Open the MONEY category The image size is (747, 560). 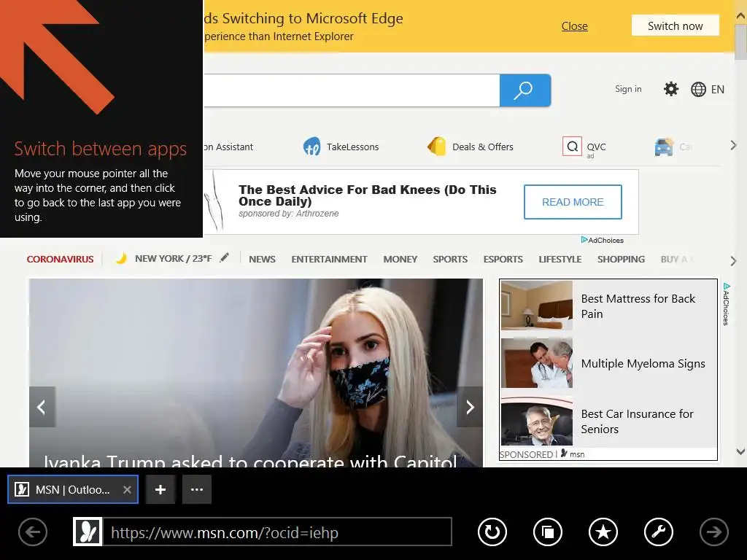(x=400, y=259)
